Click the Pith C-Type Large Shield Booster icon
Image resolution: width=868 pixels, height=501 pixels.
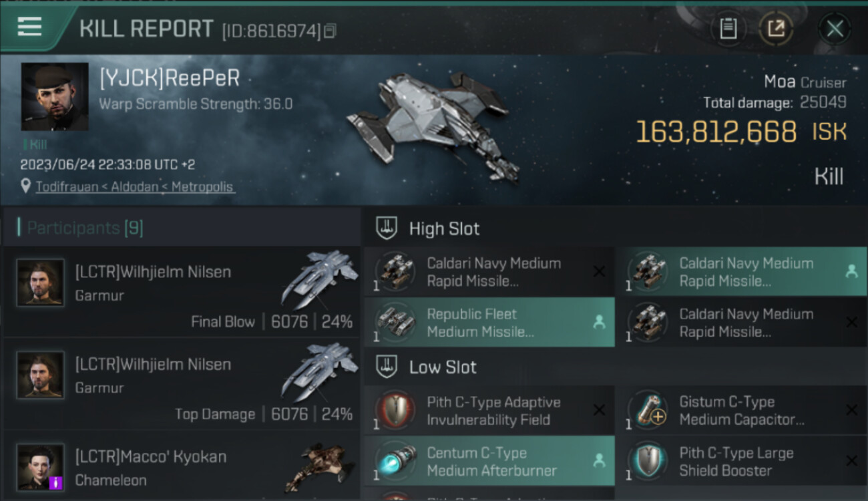(646, 462)
